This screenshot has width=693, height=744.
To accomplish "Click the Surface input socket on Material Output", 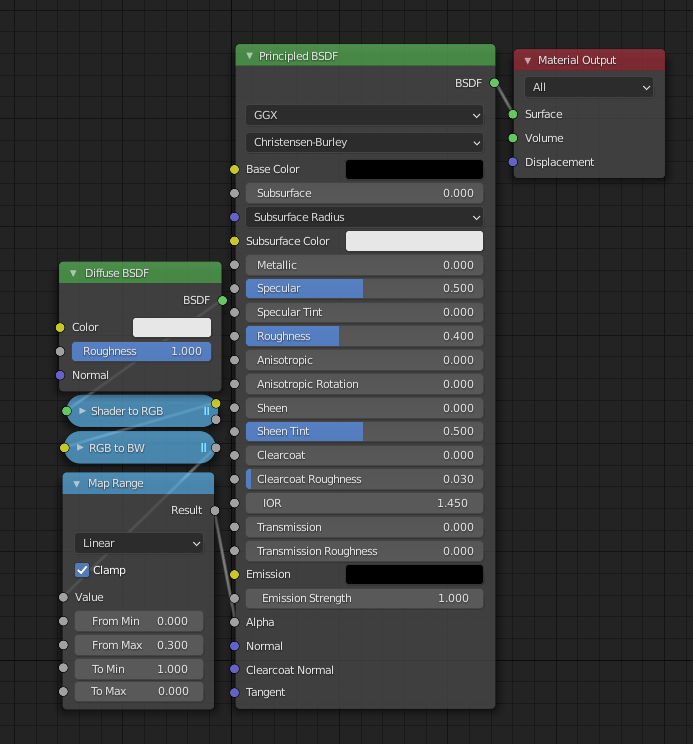I will coord(513,114).
